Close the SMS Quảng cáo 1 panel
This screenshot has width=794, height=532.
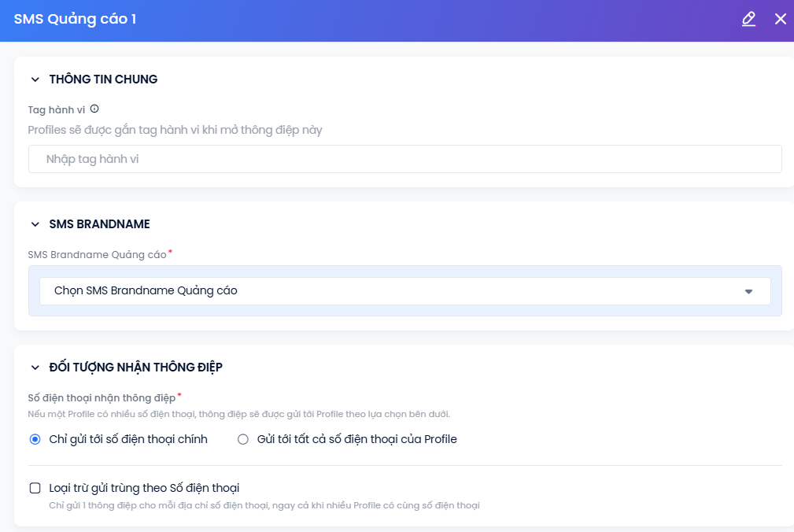click(781, 19)
